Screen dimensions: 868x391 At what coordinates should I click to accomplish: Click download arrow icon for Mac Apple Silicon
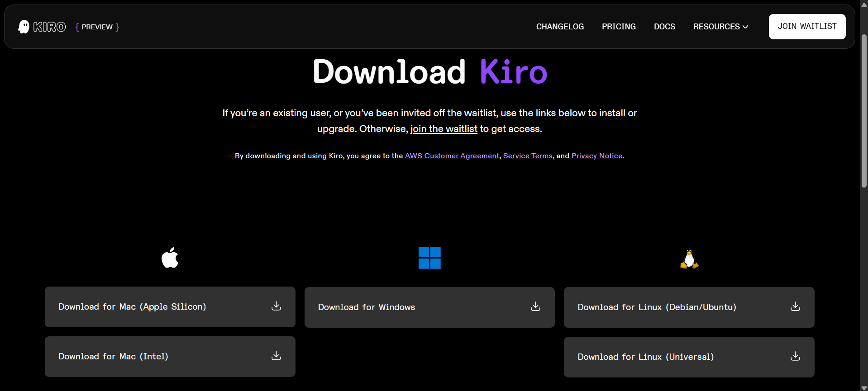pos(276,306)
